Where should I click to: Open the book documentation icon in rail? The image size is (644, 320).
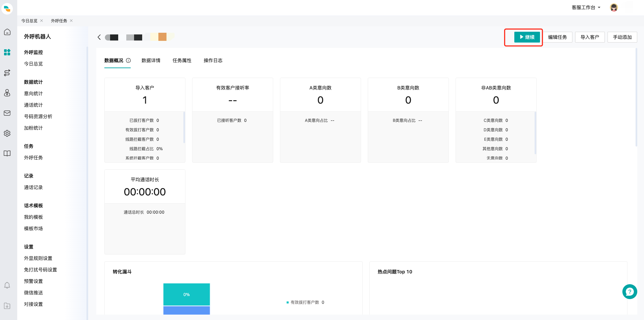pos(7,154)
